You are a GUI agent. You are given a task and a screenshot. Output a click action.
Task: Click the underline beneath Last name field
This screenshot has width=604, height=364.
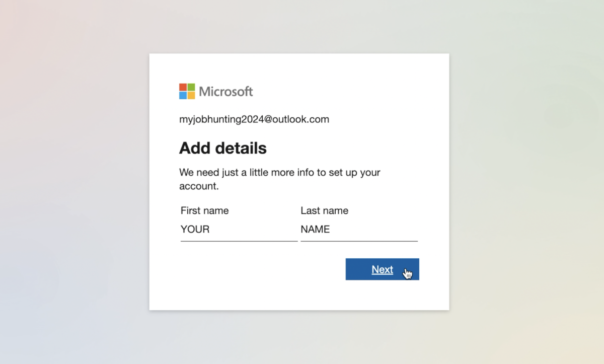click(359, 242)
